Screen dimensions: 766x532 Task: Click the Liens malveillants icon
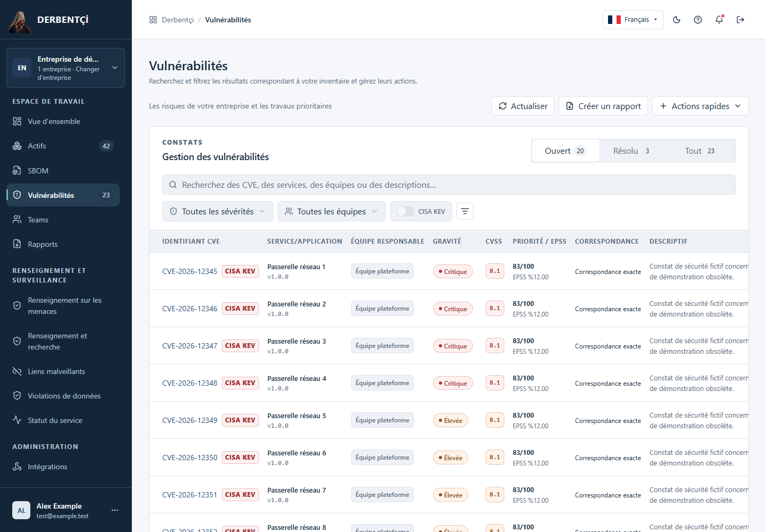(x=17, y=371)
